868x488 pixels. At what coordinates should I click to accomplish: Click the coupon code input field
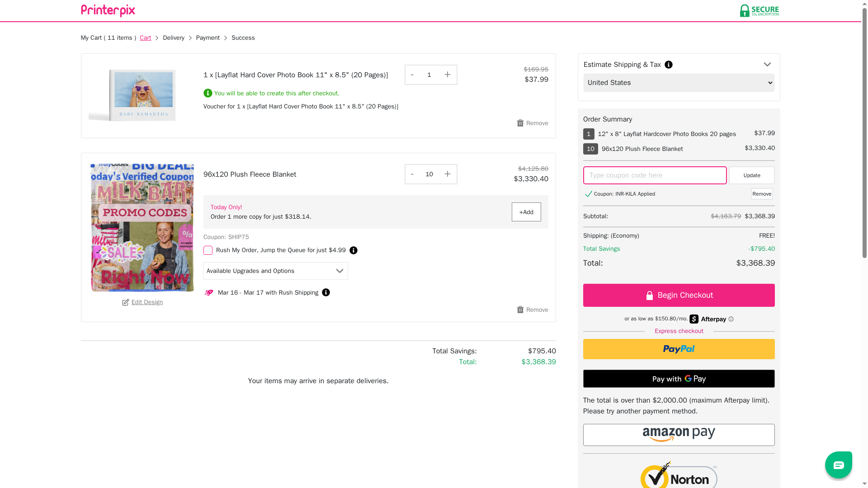coord(654,175)
